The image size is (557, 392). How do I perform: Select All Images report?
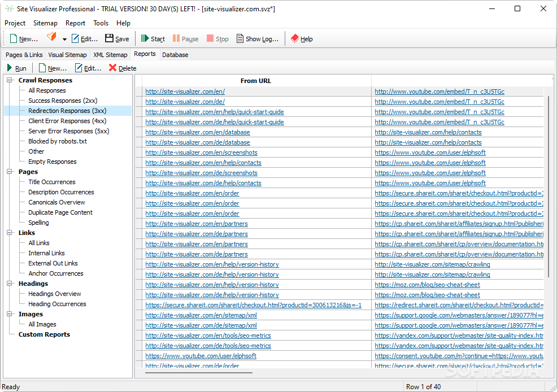pos(42,325)
